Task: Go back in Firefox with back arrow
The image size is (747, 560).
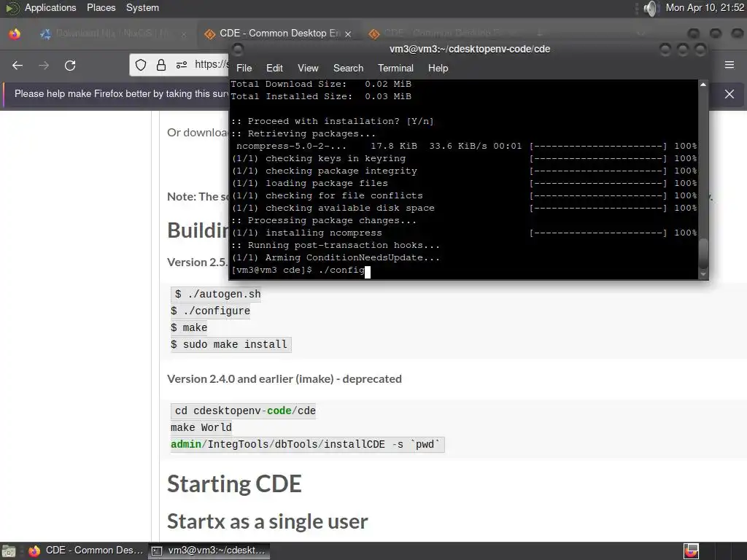Action: point(18,65)
